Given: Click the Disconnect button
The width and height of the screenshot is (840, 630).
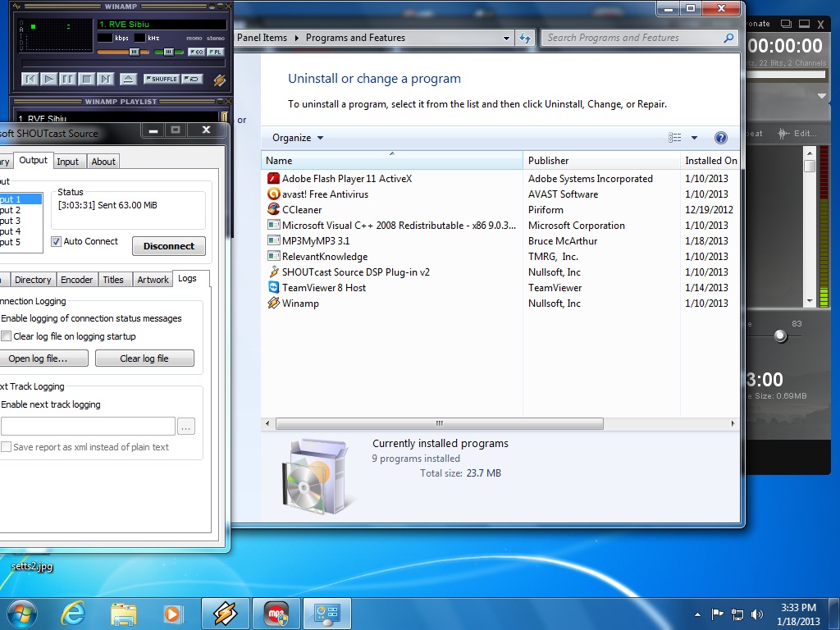Looking at the screenshot, I should pyautogui.click(x=169, y=246).
